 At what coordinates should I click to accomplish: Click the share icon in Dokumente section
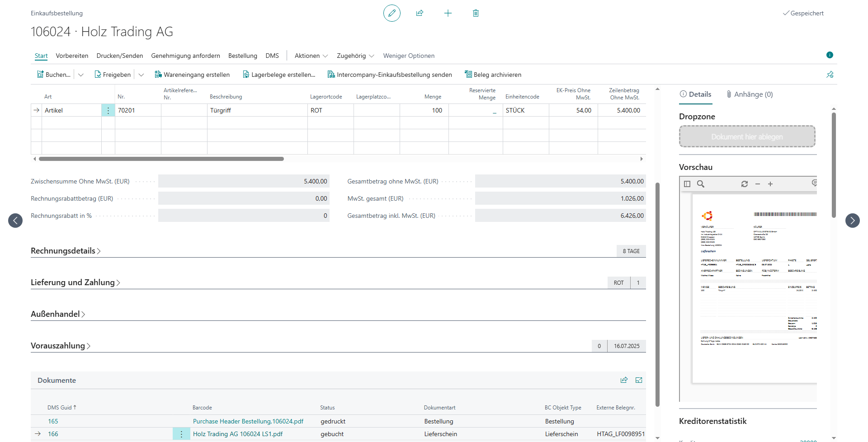coord(624,380)
